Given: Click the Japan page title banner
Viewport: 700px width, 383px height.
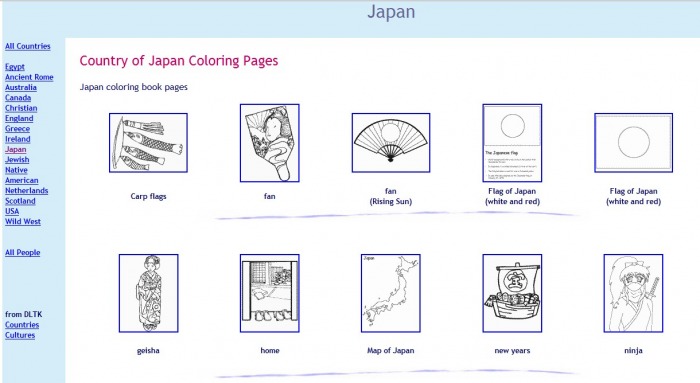Looking at the screenshot, I should click(x=391, y=12).
